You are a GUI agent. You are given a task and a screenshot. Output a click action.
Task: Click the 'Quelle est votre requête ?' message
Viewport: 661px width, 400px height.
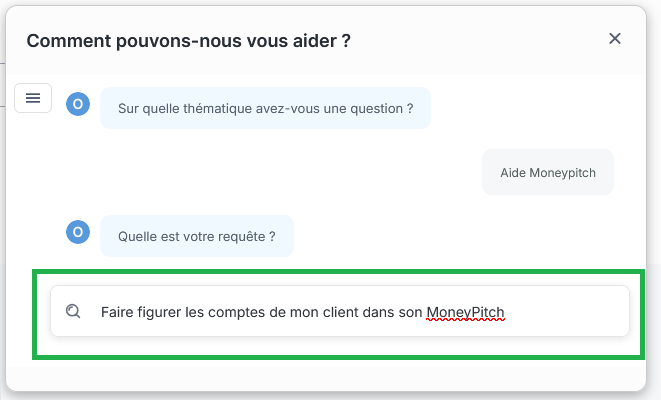click(196, 237)
